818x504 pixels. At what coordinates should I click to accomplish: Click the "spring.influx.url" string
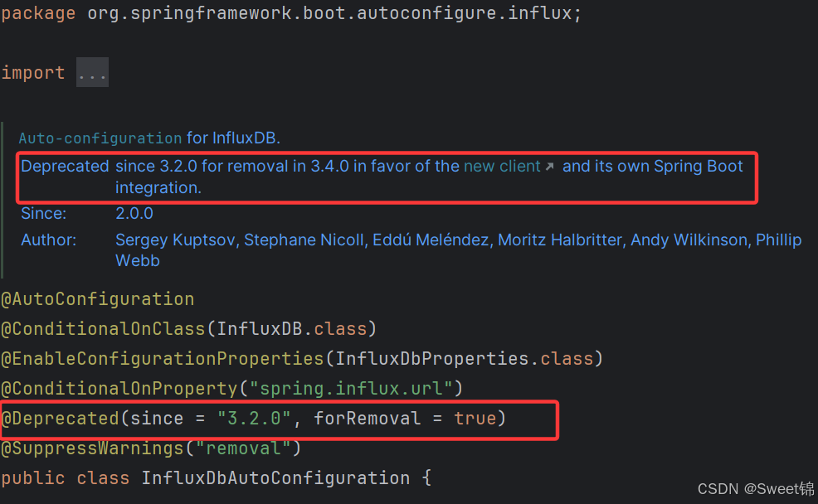(x=351, y=389)
